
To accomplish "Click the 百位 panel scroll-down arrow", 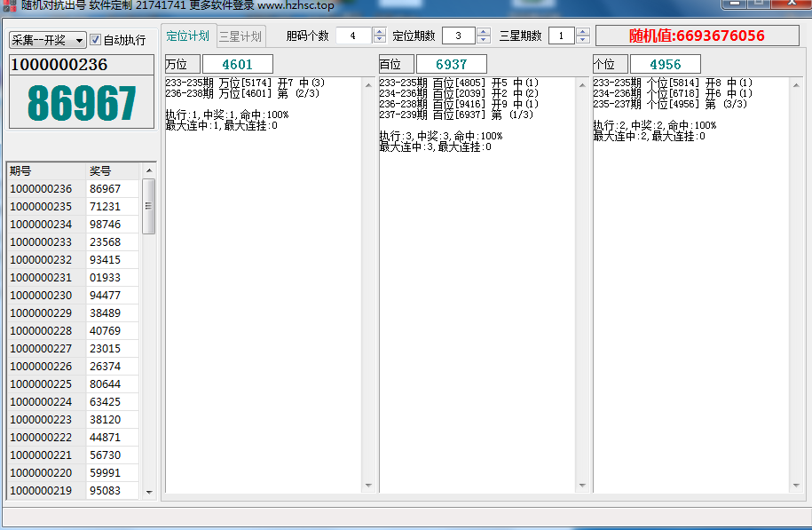I will point(582,486).
